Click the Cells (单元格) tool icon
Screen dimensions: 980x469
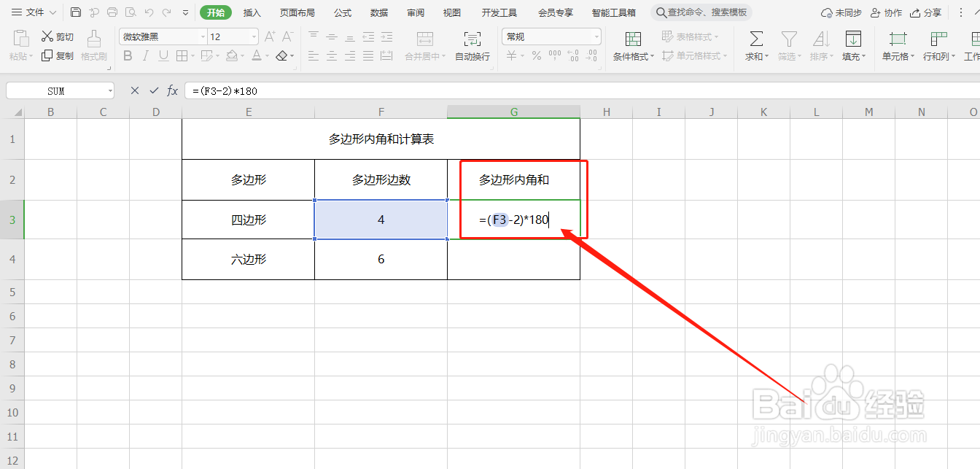pyautogui.click(x=896, y=44)
